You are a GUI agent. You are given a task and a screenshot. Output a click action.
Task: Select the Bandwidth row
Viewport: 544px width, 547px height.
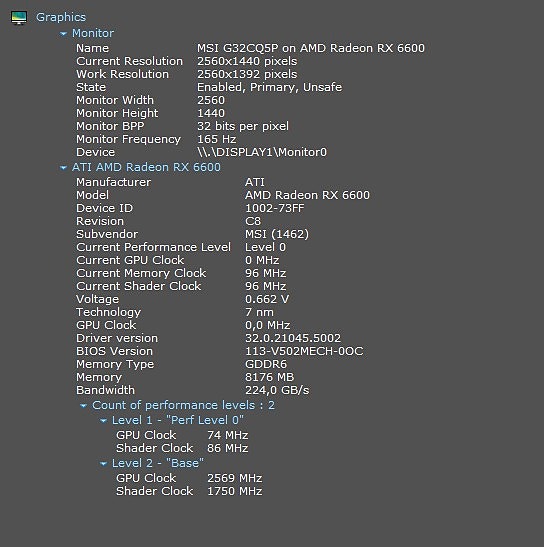tap(193, 390)
